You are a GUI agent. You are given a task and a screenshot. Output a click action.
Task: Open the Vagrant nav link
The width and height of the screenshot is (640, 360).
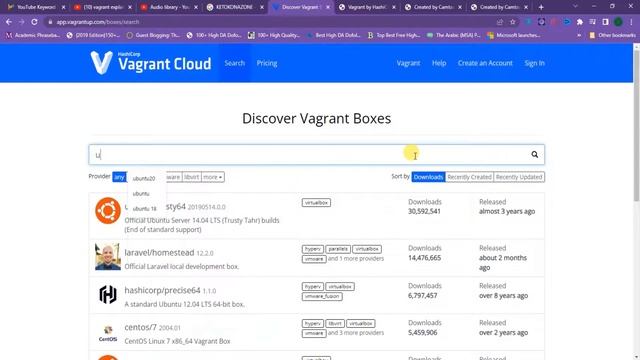pyautogui.click(x=408, y=63)
